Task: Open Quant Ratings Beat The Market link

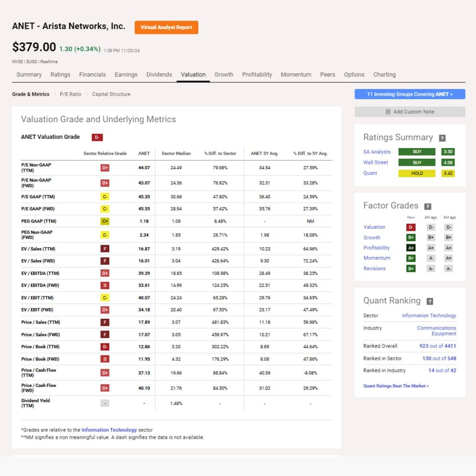Action: (396, 386)
